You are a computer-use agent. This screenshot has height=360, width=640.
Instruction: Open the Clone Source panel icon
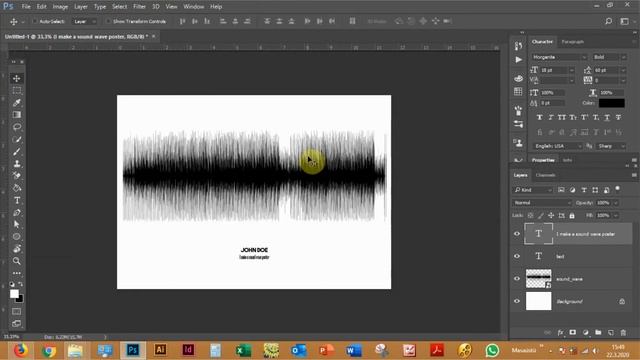(518, 143)
